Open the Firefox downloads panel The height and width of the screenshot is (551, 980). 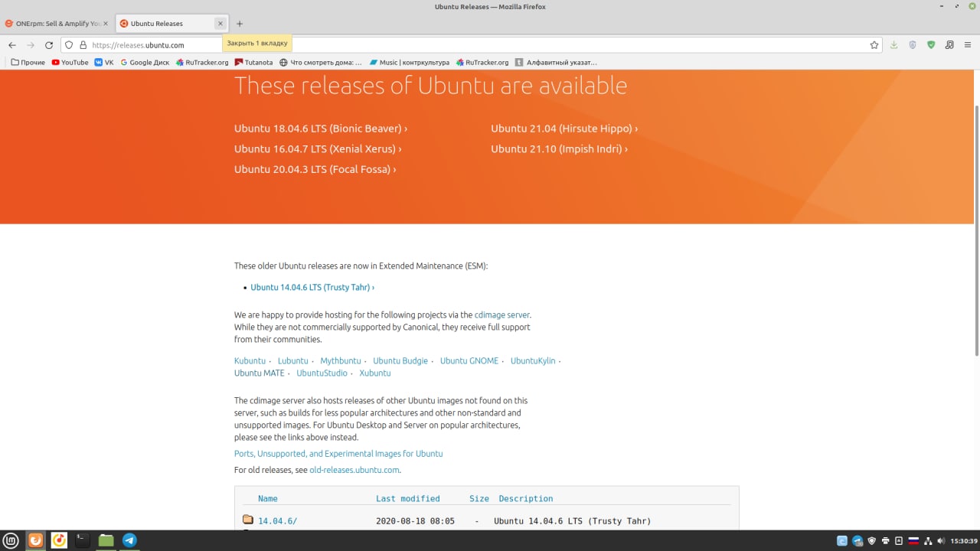(x=893, y=45)
